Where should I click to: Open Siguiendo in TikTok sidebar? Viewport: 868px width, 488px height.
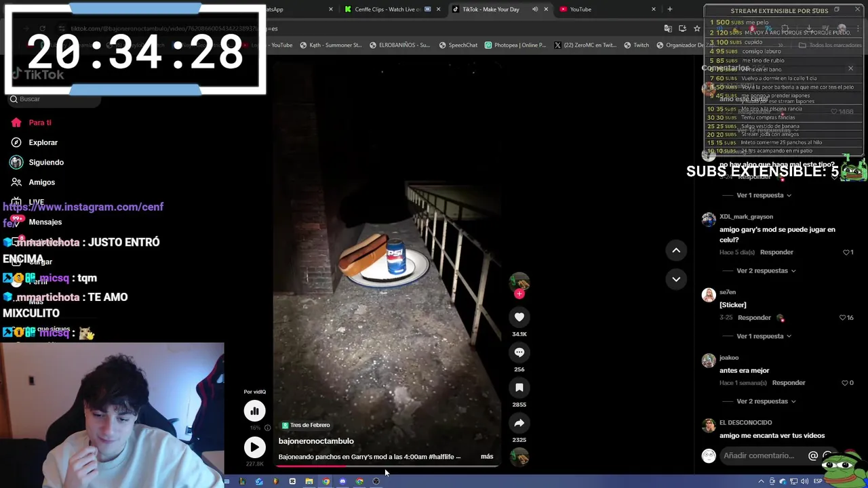tap(37, 162)
